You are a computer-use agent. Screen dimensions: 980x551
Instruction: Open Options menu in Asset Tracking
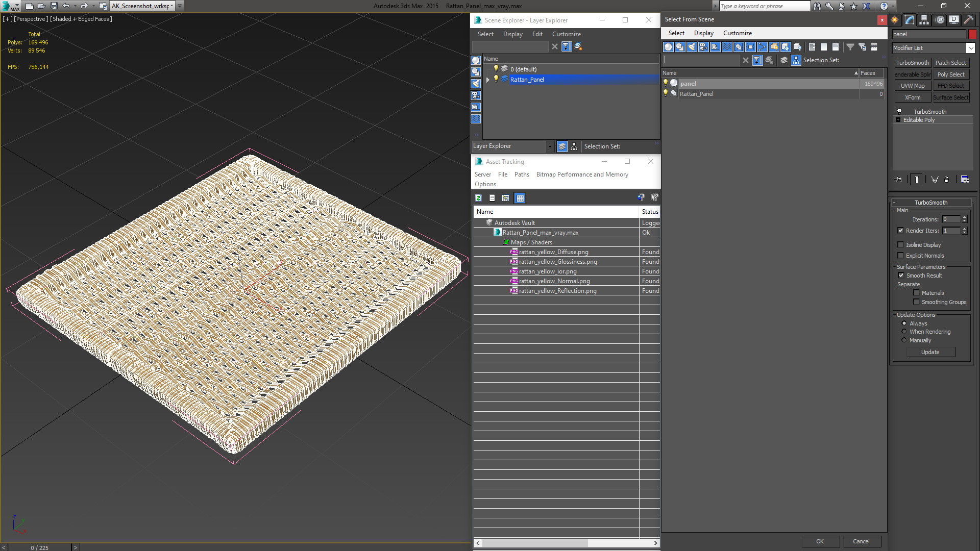click(485, 184)
